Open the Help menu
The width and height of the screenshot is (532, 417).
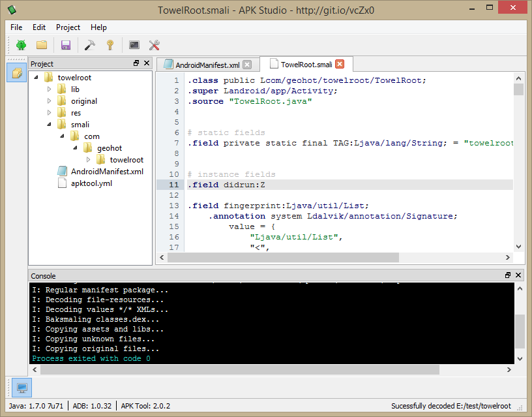coord(98,27)
